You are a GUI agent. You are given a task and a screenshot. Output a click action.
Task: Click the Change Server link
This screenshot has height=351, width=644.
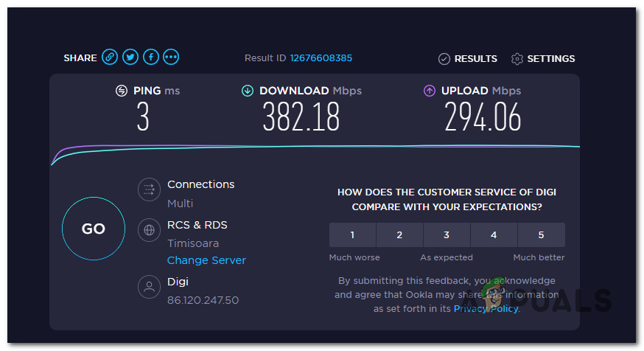coord(206,260)
